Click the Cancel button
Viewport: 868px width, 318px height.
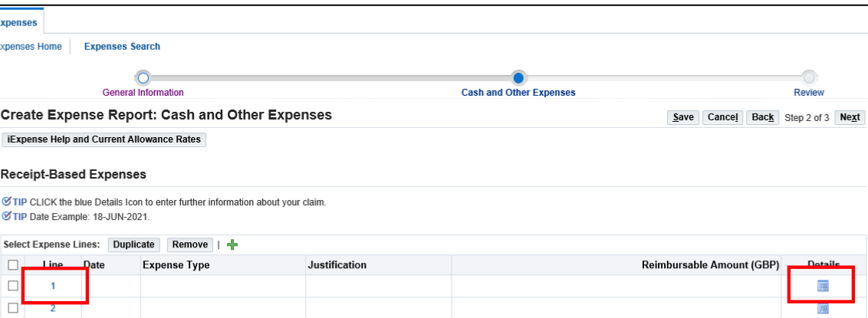tap(722, 117)
